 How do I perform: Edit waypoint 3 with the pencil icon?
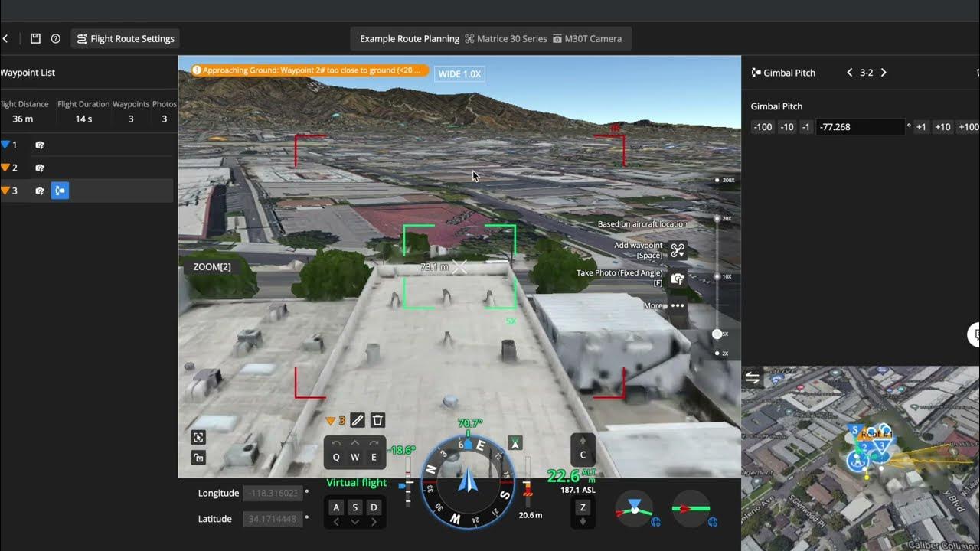tap(357, 420)
